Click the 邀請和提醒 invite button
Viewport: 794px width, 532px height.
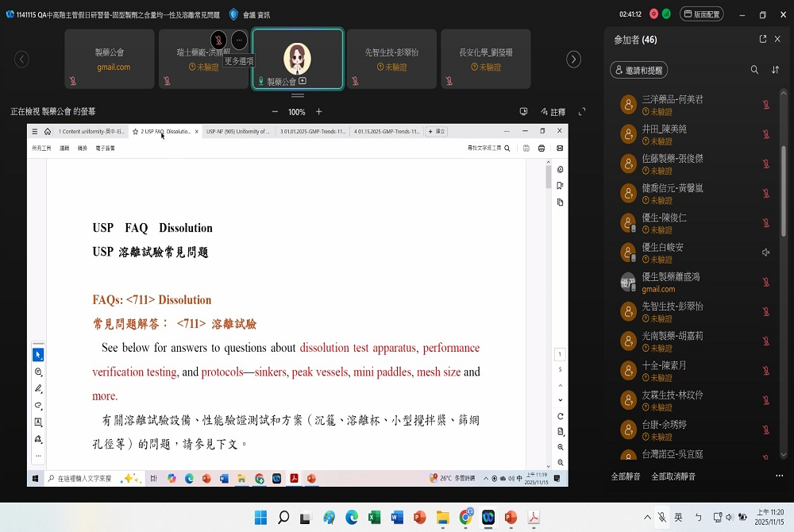point(638,70)
